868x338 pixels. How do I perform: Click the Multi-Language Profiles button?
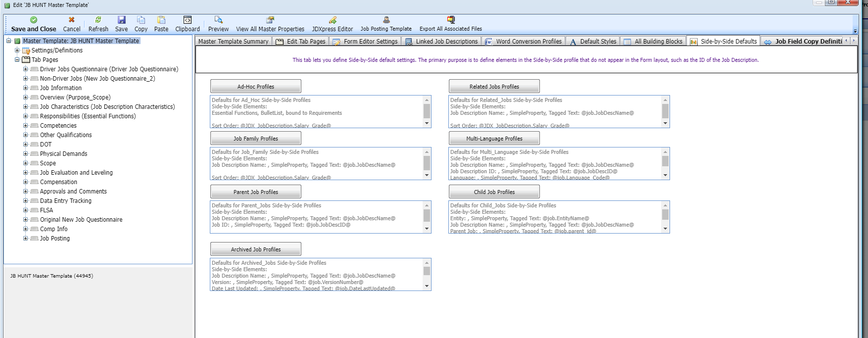coord(494,139)
